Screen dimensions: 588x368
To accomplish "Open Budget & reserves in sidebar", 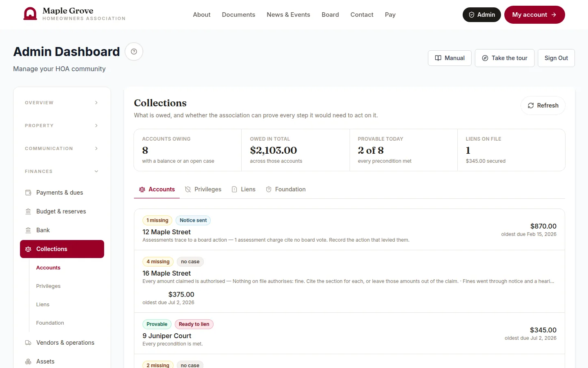I will coord(62,211).
